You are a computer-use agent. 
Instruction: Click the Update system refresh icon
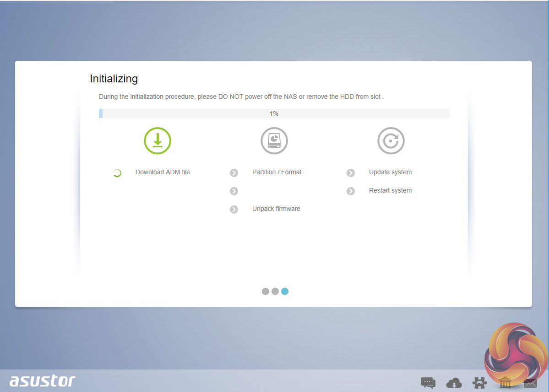coord(391,140)
